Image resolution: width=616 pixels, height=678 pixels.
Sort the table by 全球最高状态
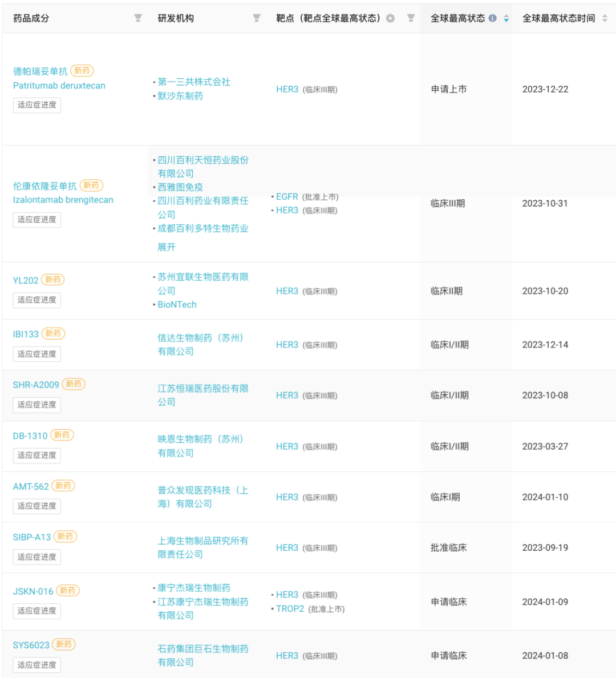[506, 18]
